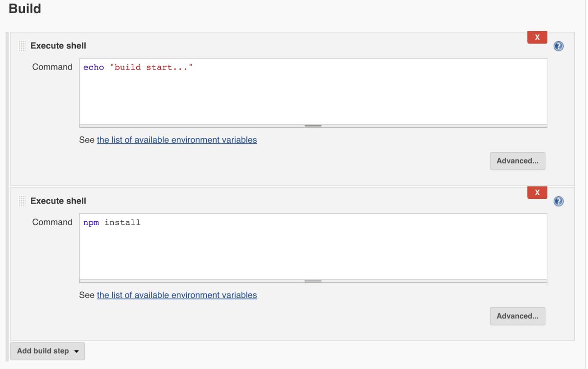Open help for the npm install shell step
Viewport: 588px width, 369px height.
tap(558, 202)
